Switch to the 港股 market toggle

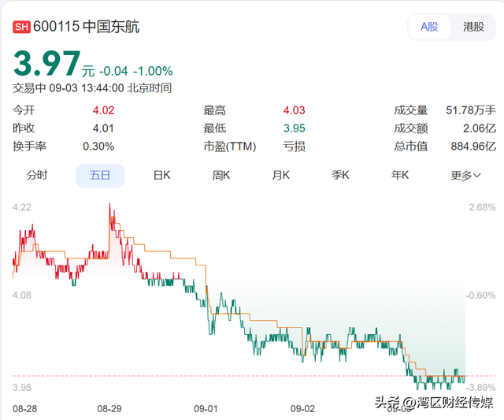(473, 27)
